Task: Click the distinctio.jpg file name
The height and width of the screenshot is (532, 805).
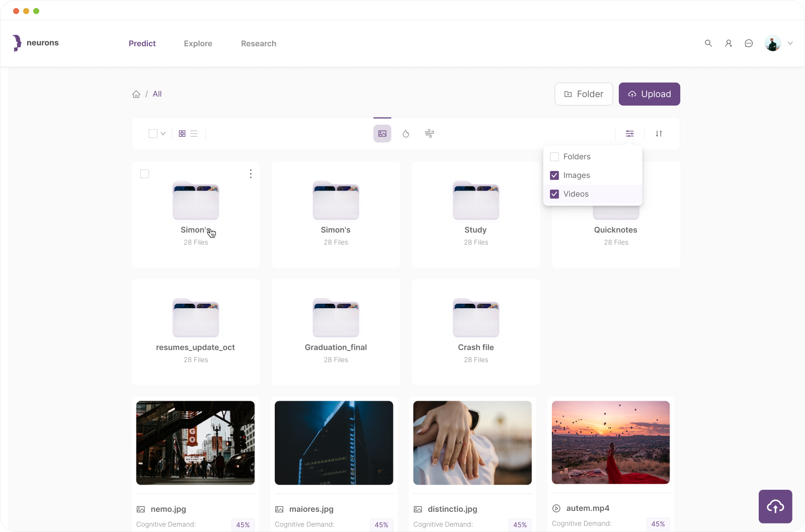Action: coord(452,509)
